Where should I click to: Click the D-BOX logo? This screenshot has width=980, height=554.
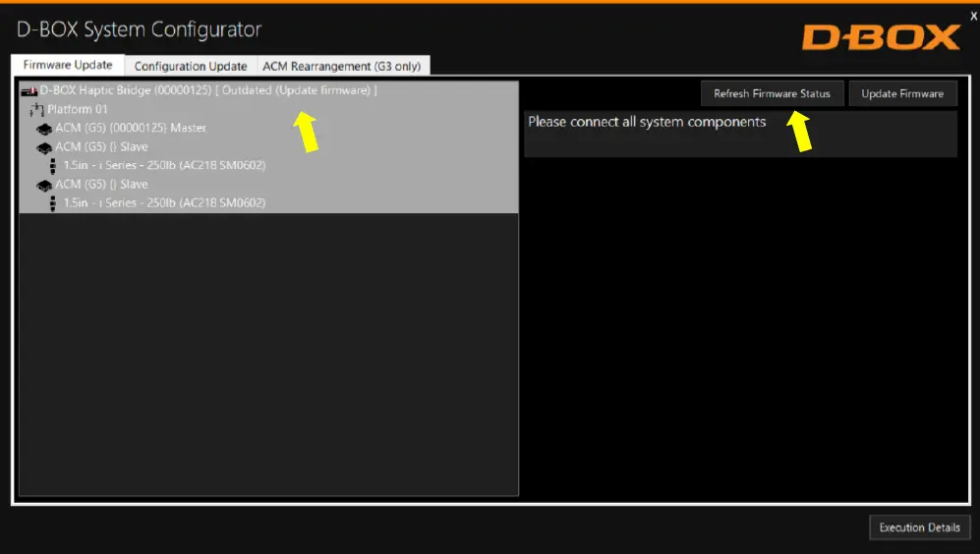(x=881, y=37)
